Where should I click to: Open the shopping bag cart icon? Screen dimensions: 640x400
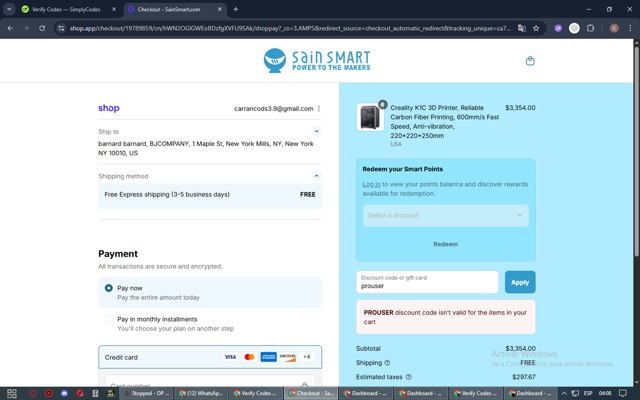tap(530, 61)
